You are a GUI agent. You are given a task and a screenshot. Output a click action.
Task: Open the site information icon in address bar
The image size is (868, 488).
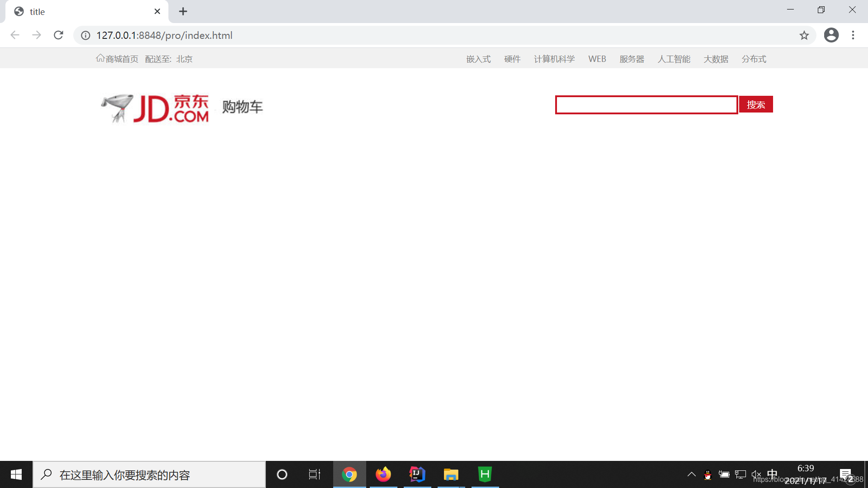pos(85,35)
